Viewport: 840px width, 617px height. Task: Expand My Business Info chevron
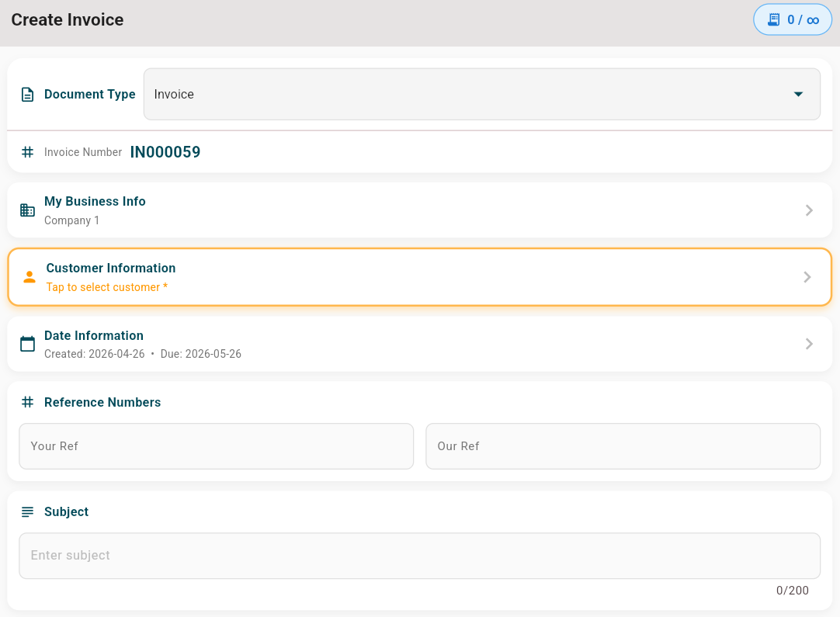(x=809, y=210)
